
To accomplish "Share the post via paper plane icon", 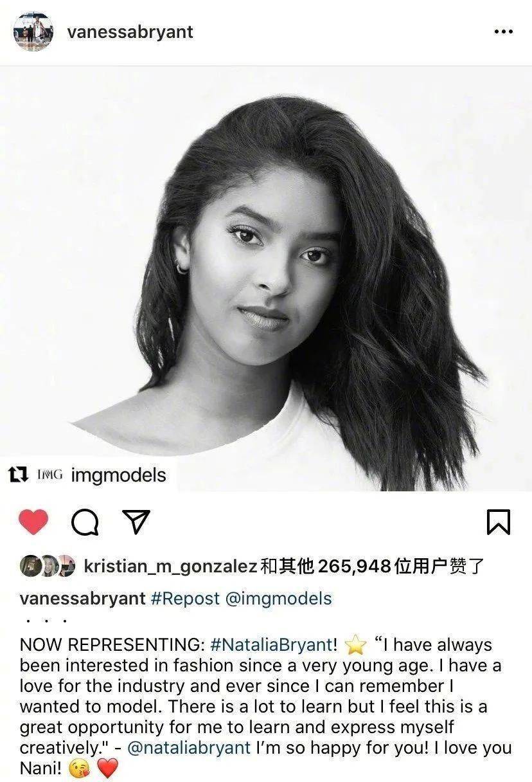I will click(x=136, y=522).
